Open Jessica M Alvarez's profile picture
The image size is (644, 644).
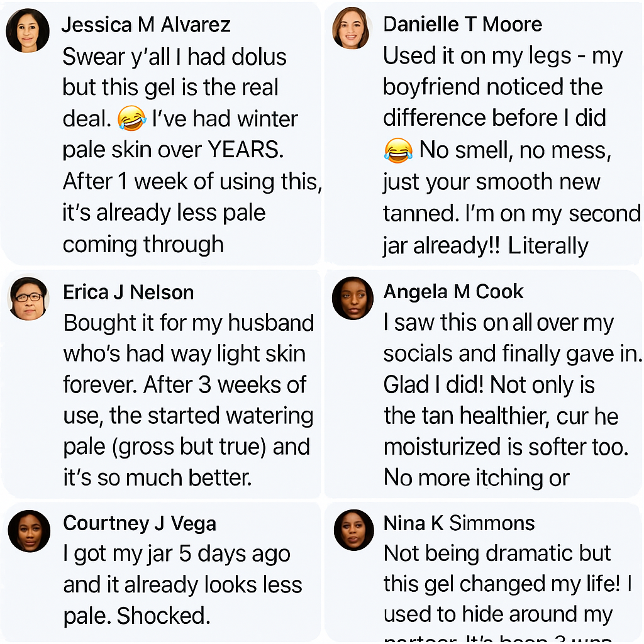tap(28, 30)
